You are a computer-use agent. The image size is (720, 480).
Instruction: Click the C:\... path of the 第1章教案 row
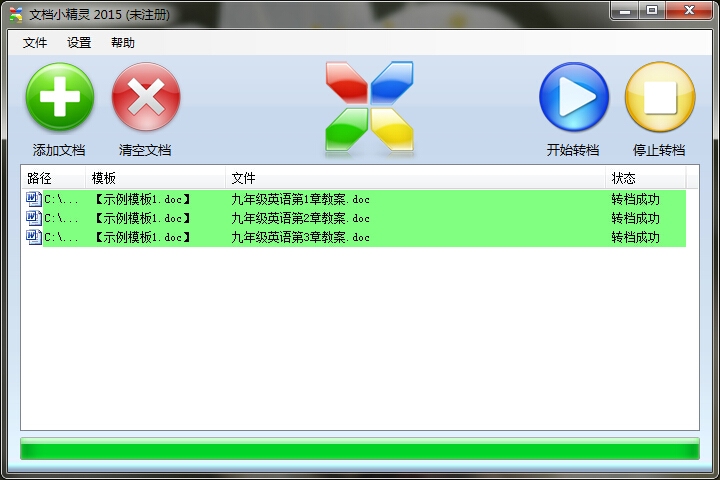(x=61, y=199)
